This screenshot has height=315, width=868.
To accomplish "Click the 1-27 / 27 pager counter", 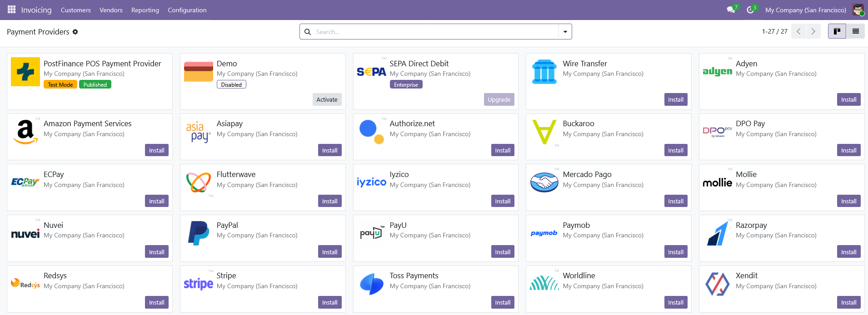I will (x=774, y=31).
